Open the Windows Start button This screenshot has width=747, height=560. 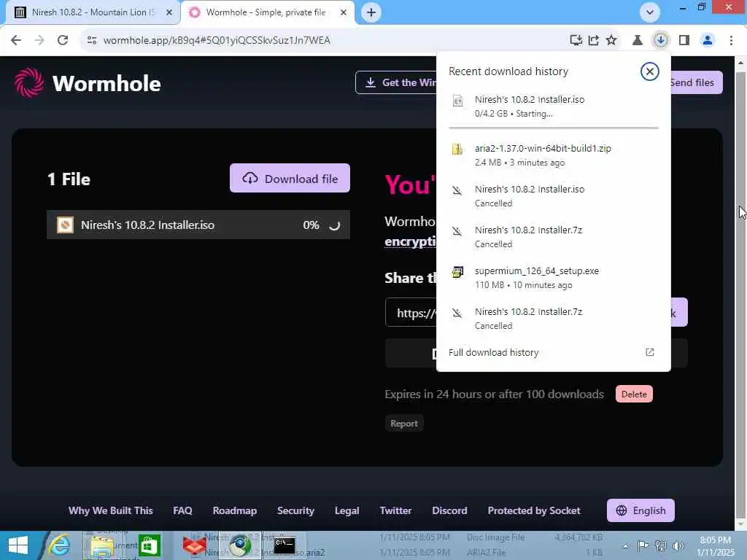pos(18,545)
